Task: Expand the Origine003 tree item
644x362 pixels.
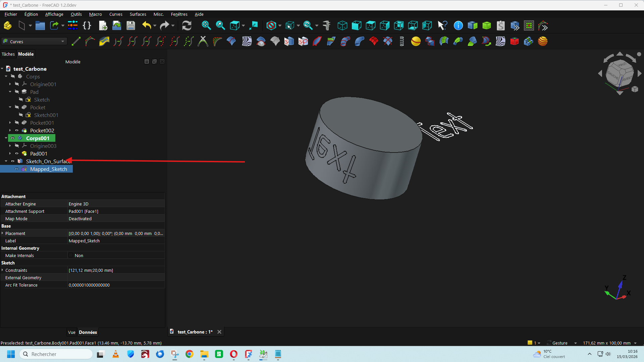Action: tap(10, 146)
